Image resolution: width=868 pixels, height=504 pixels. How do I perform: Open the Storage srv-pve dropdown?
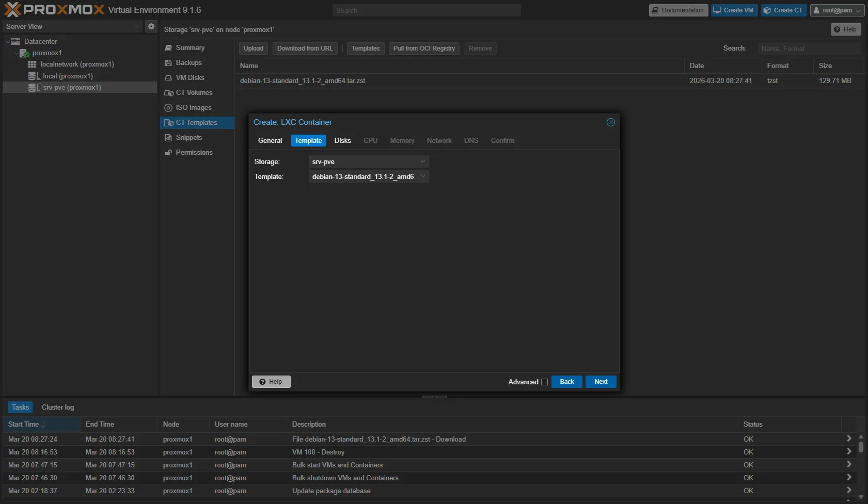point(422,162)
